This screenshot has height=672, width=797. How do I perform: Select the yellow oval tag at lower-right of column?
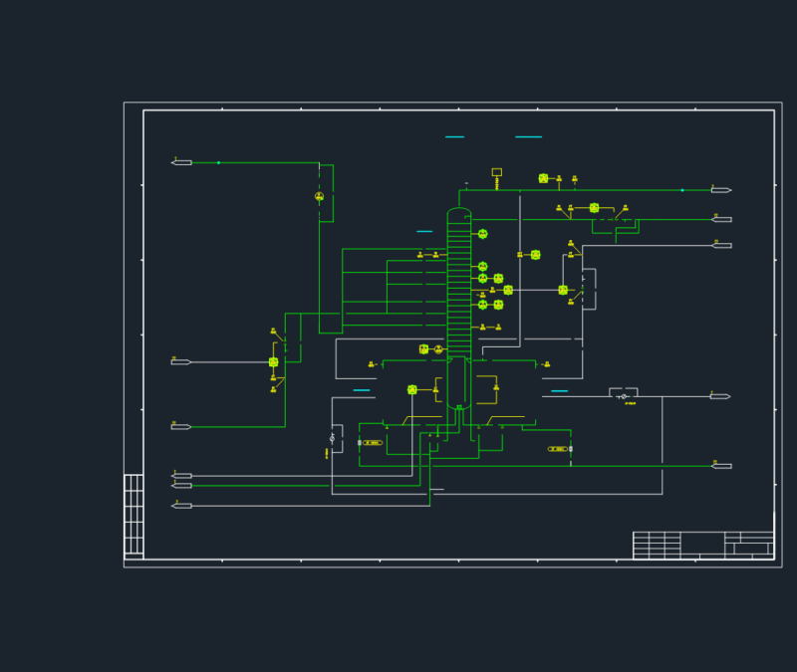click(x=558, y=449)
